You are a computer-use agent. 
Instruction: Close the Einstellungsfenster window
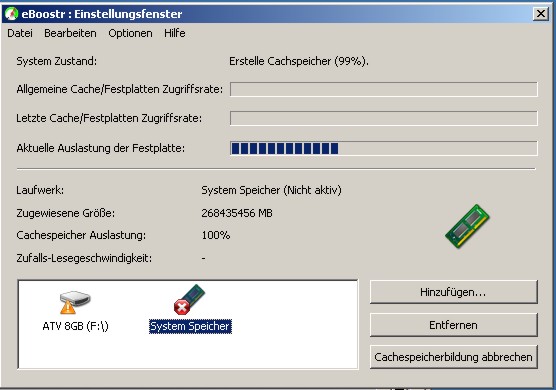point(541,14)
